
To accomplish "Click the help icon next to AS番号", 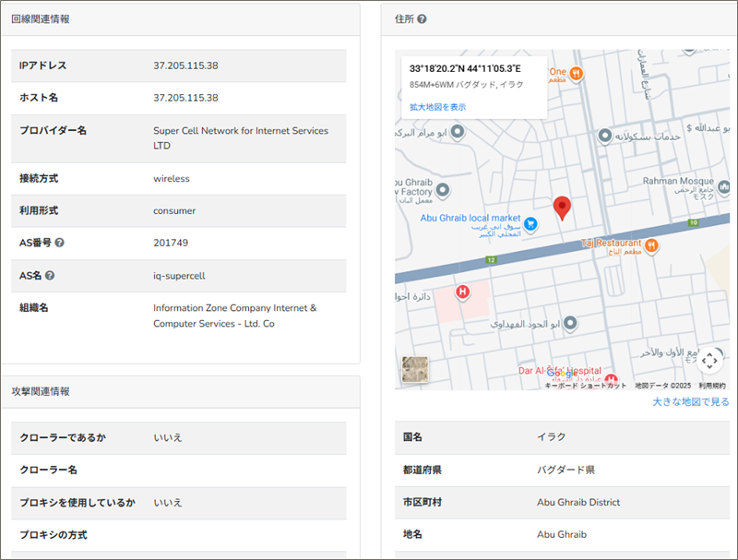I will coord(60,243).
